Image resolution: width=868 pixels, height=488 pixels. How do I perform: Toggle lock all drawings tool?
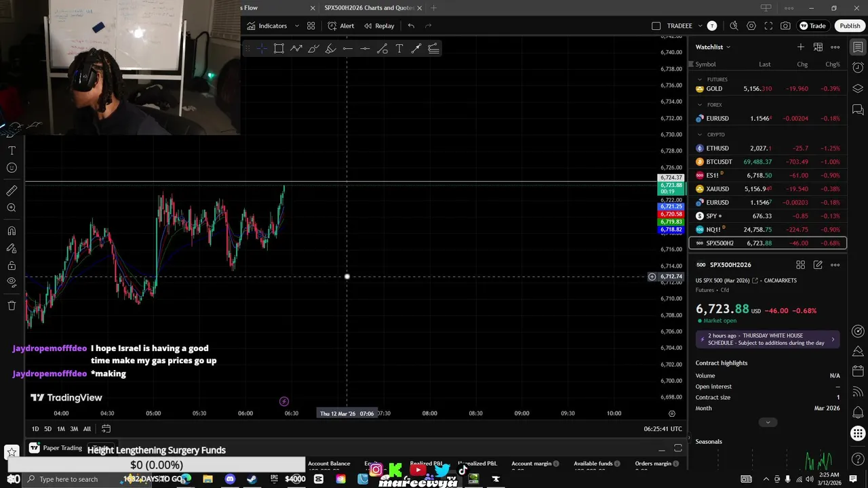tap(12, 265)
